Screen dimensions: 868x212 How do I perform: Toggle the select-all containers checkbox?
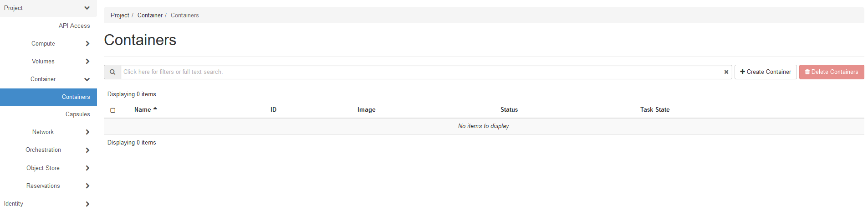[113, 110]
